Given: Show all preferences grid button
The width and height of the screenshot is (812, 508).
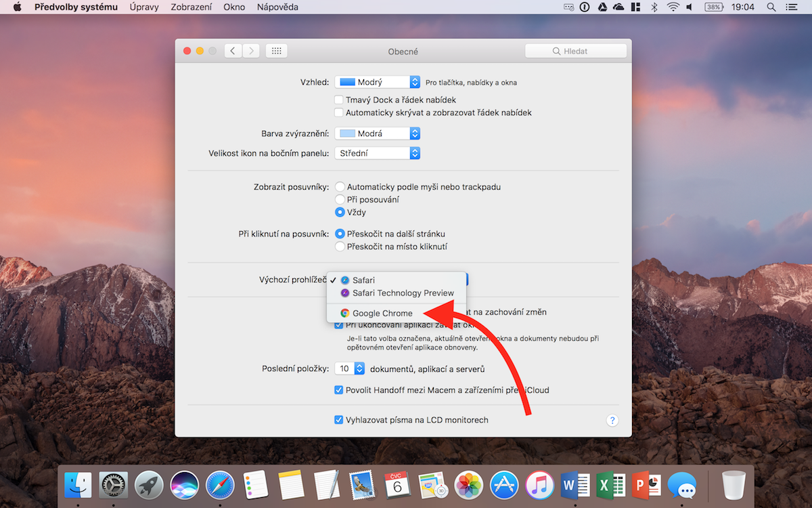Looking at the screenshot, I should click(x=277, y=51).
